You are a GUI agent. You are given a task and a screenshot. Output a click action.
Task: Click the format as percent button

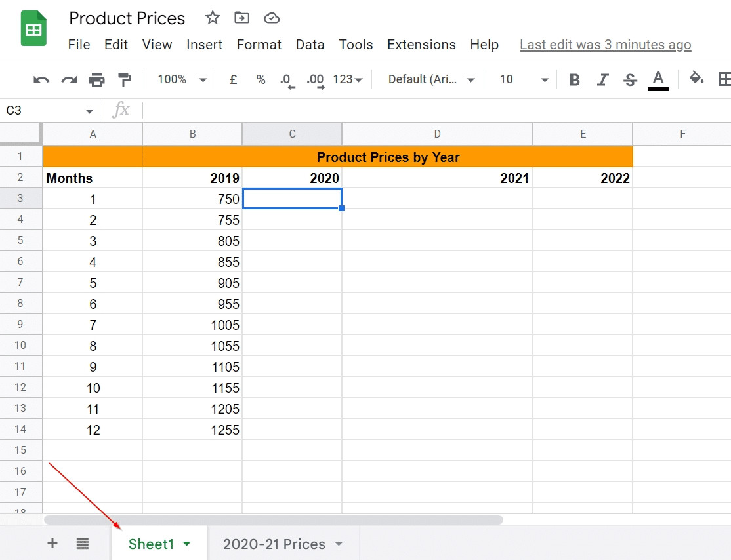pos(261,80)
